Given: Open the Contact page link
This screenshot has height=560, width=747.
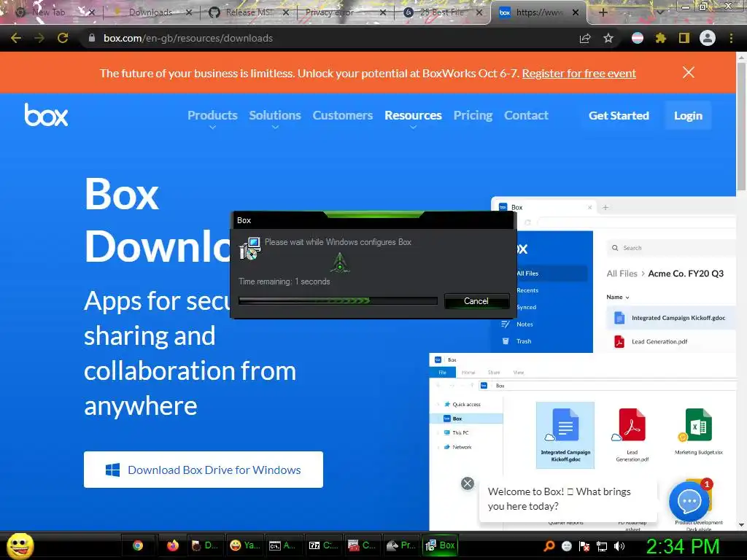Looking at the screenshot, I should coord(526,115).
